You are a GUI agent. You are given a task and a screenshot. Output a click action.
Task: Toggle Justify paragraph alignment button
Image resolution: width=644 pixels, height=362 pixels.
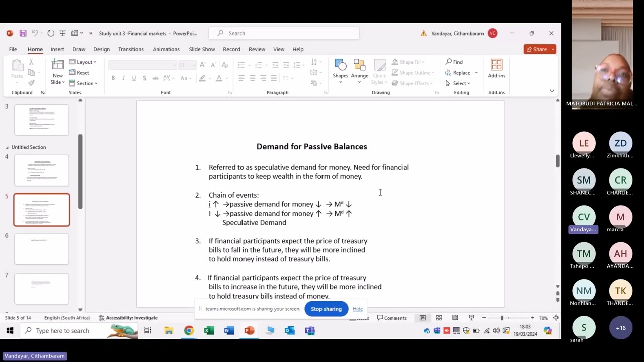coord(273,78)
